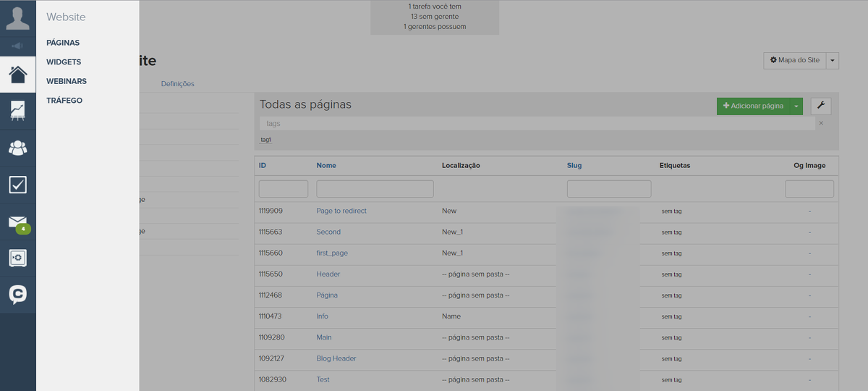Open WIDGETS in the Website menu
The width and height of the screenshot is (868, 391).
[64, 62]
